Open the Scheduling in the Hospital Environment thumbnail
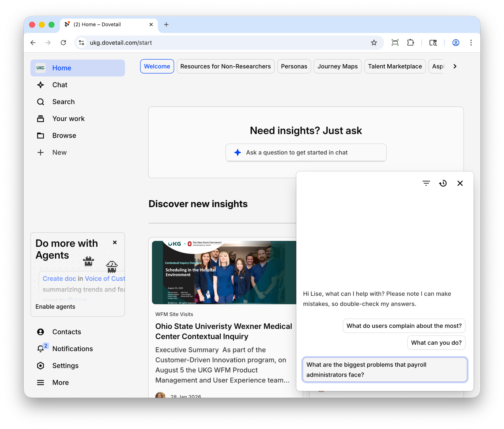The height and width of the screenshot is (429, 504). [224, 272]
